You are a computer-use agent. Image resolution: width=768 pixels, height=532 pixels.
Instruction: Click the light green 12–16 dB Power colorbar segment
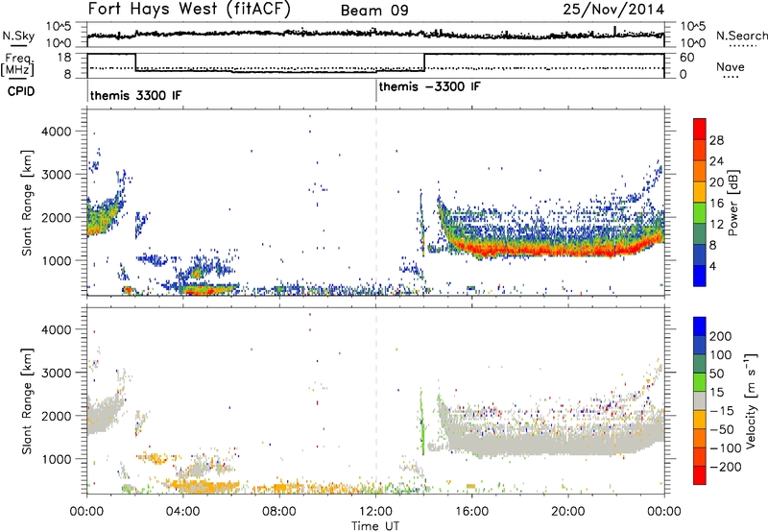tap(700, 212)
